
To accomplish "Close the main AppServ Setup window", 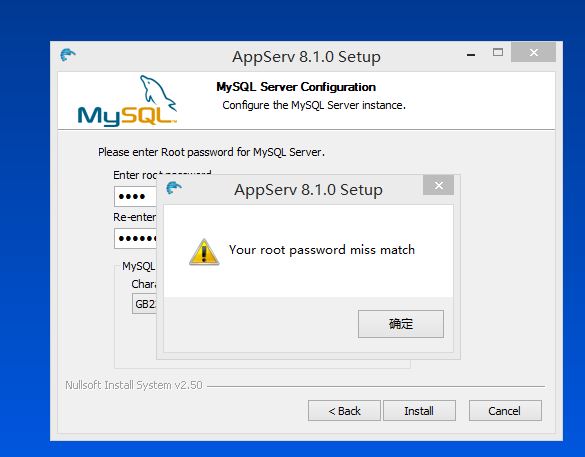I will pos(534,52).
